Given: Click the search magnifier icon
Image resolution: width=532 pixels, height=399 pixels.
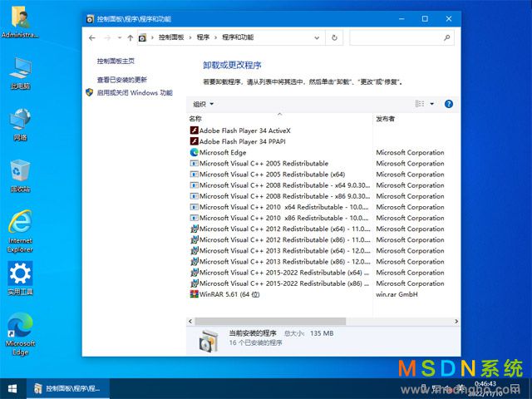Looking at the screenshot, I should (x=447, y=37).
